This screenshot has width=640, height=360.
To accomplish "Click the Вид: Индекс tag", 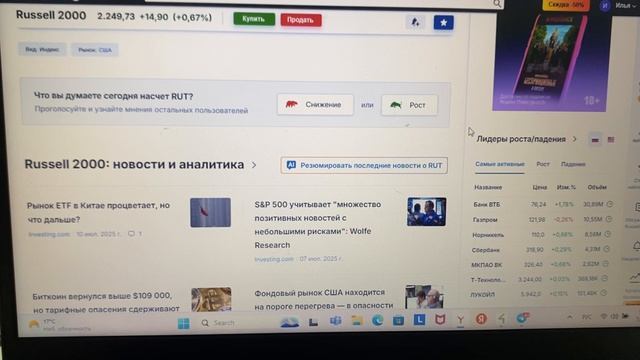I will pyautogui.click(x=42, y=49).
